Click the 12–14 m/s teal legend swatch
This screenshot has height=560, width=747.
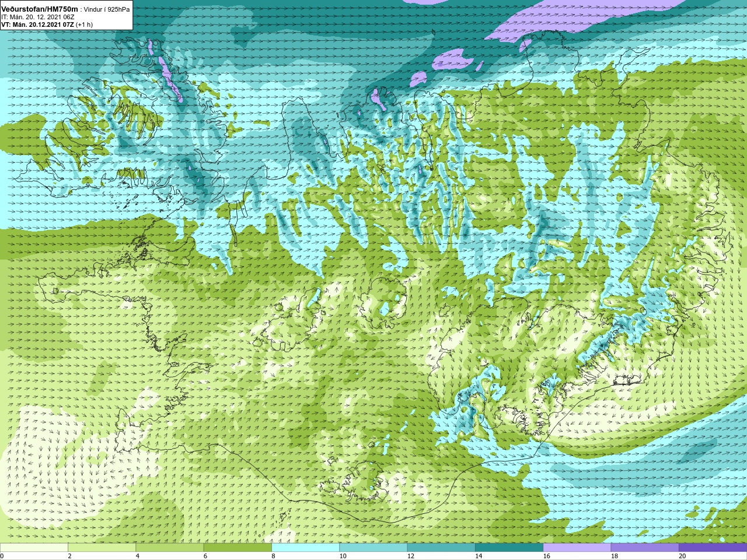click(x=441, y=548)
